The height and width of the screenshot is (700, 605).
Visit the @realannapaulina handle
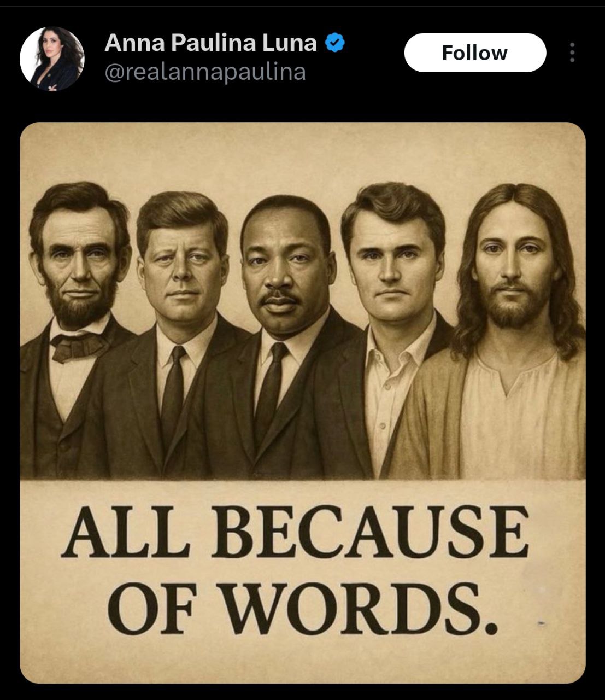[x=205, y=72]
